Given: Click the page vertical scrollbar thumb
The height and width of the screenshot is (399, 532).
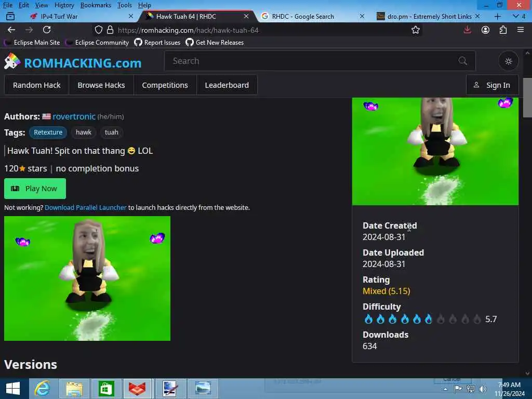Looking at the screenshot, I should pyautogui.click(x=527, y=98).
